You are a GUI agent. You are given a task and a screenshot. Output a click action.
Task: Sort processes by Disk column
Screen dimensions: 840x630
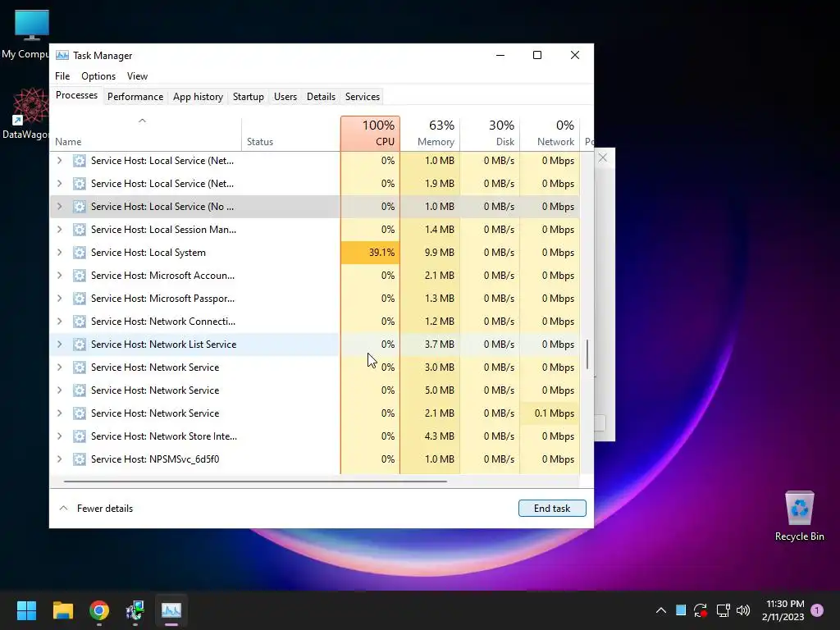[491, 134]
